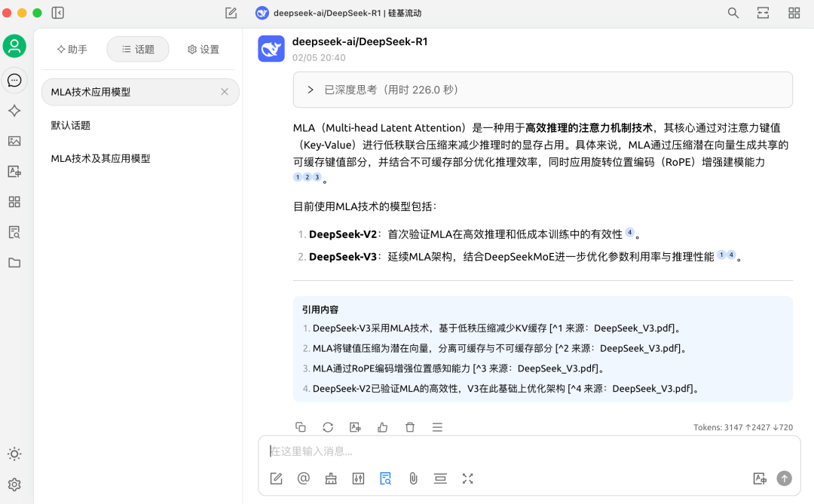Switch to the 助手 tab
The image size is (814, 504).
[72, 49]
